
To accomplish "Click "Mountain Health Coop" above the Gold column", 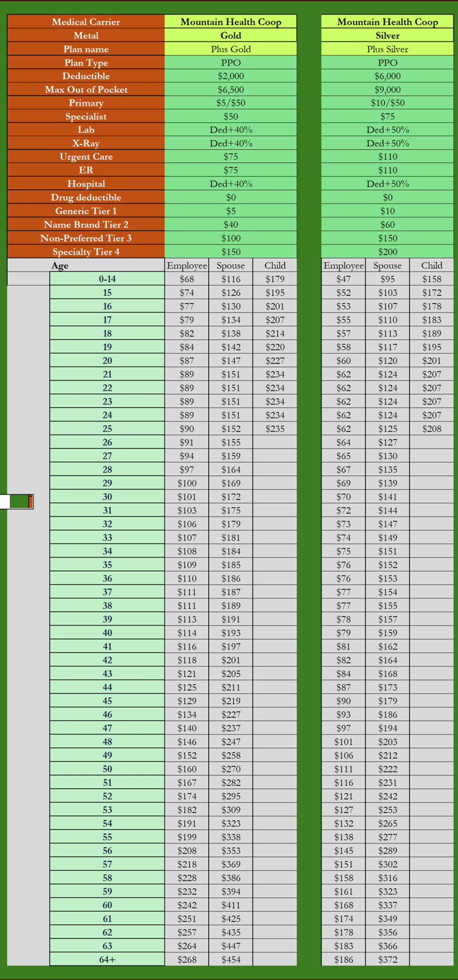I will [231, 21].
